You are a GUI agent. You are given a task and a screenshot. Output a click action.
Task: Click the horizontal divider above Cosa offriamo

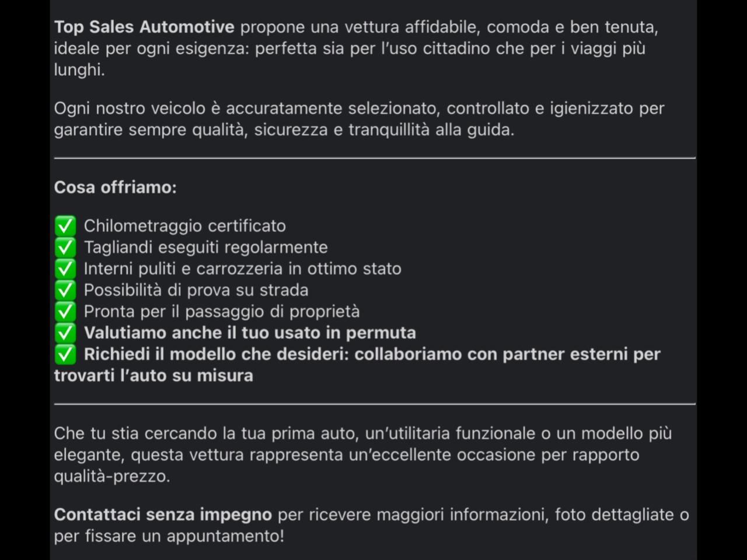(375, 157)
